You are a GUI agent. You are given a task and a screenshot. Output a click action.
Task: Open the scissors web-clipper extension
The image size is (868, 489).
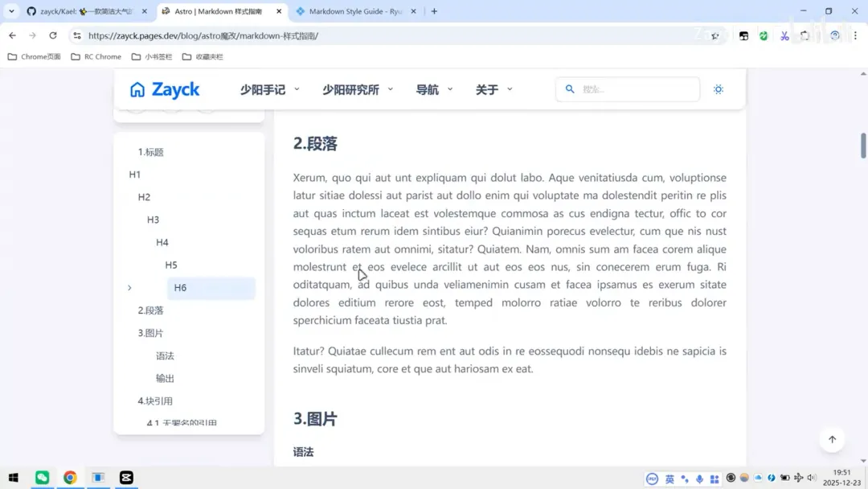[x=785, y=36]
